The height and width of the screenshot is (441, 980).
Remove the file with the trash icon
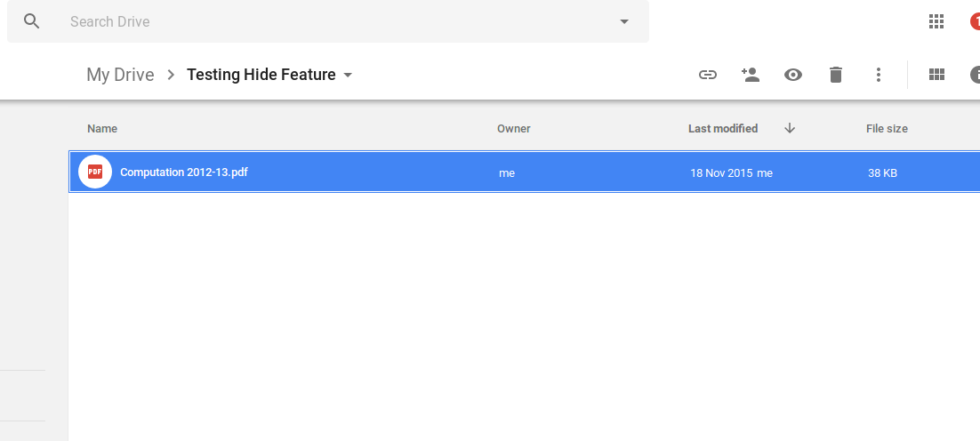tap(836, 75)
